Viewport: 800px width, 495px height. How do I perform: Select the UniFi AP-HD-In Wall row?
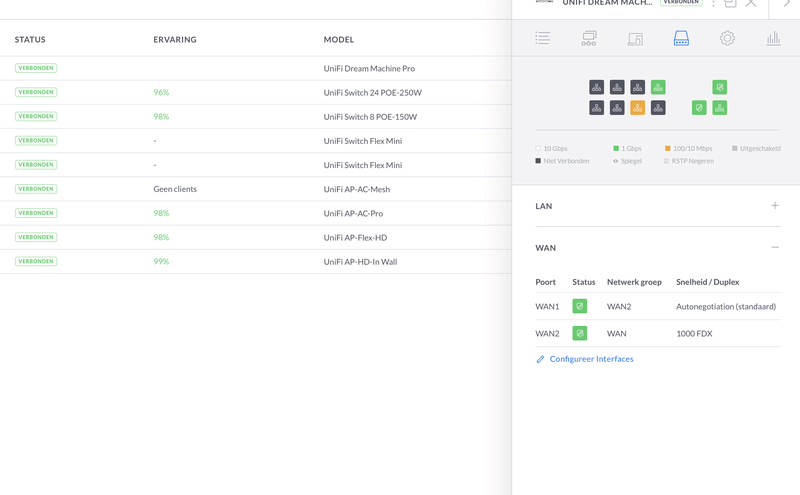[x=256, y=261]
